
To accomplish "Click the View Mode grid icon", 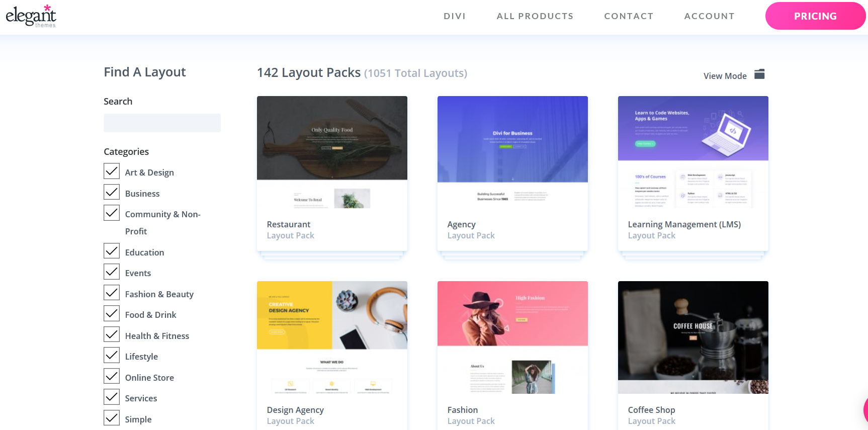I will tap(759, 74).
